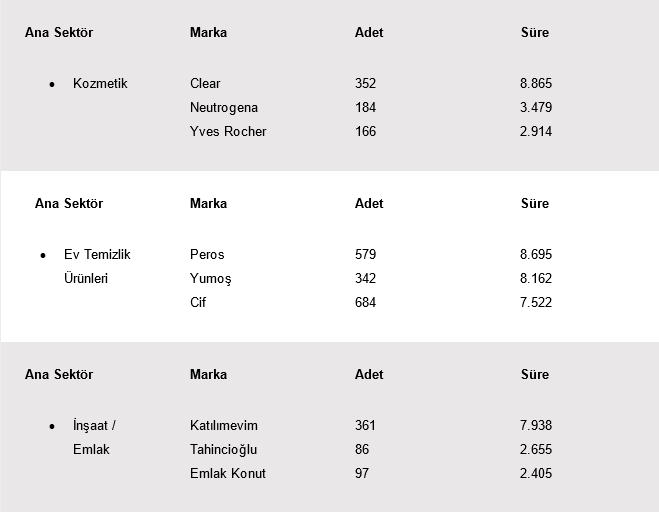Select Emlak Konut duration value 2.405
659x512 pixels.
536,473
